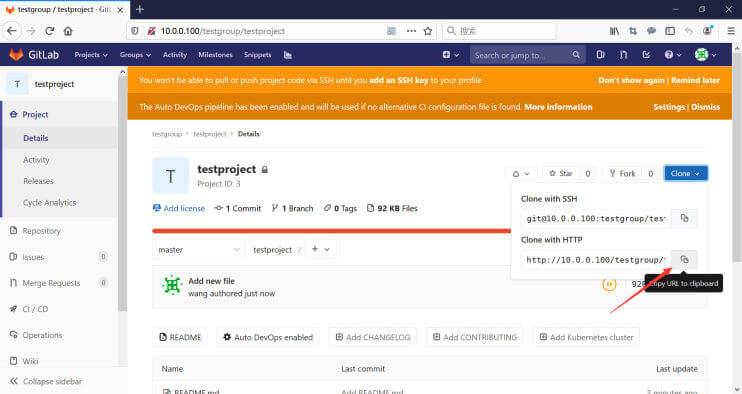The image size is (742, 394).
Task: Click the merge requests icon in top navbar
Action: tap(623, 55)
